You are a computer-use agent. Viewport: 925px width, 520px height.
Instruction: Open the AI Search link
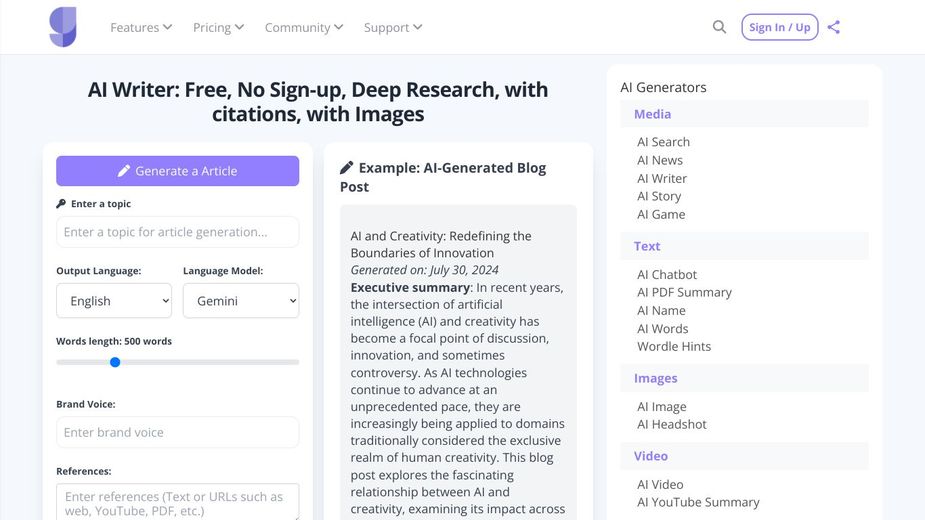point(663,142)
